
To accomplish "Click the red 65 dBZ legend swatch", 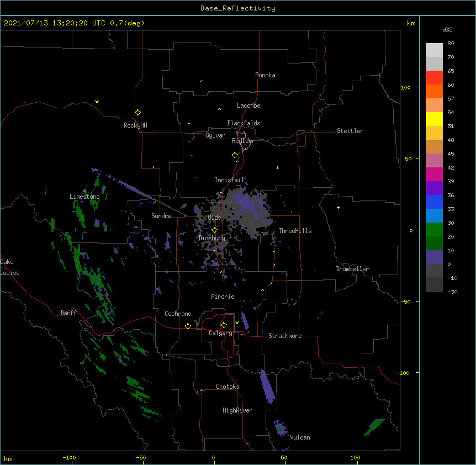I will pyautogui.click(x=434, y=77).
